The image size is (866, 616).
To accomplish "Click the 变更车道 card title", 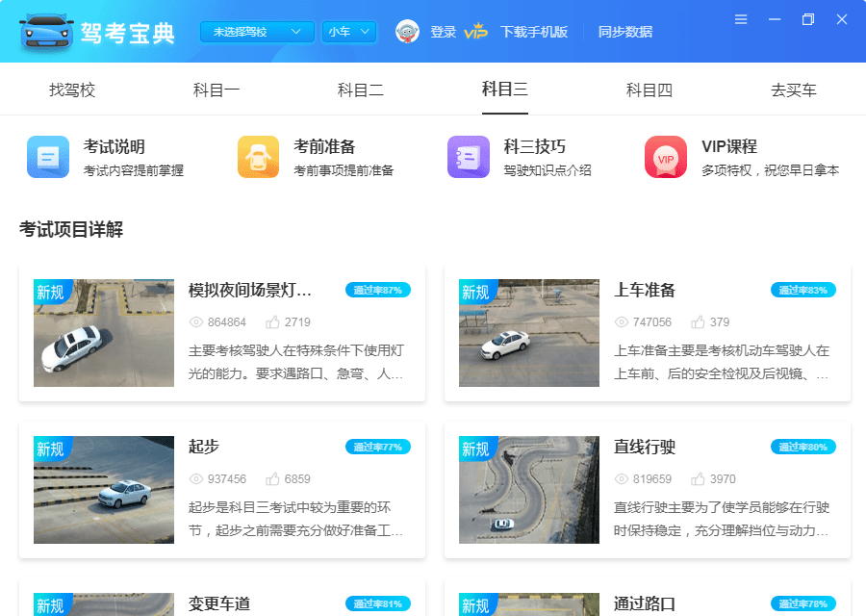I will point(219,603).
